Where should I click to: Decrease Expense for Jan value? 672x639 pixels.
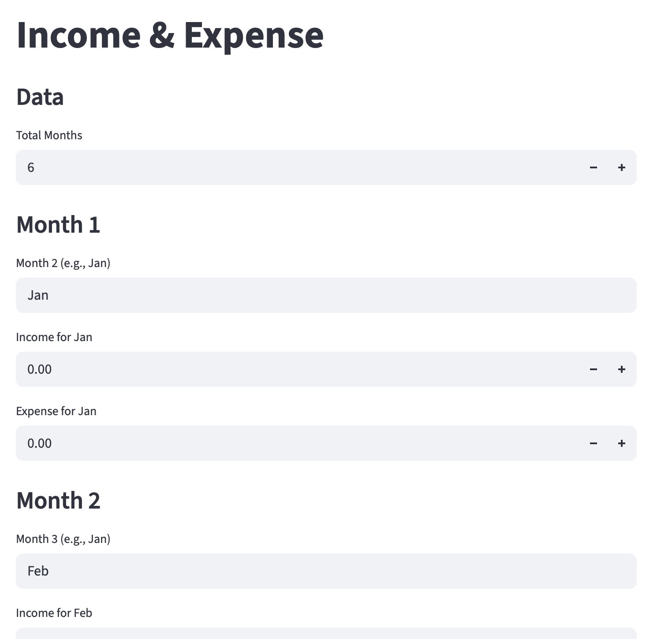[594, 443]
